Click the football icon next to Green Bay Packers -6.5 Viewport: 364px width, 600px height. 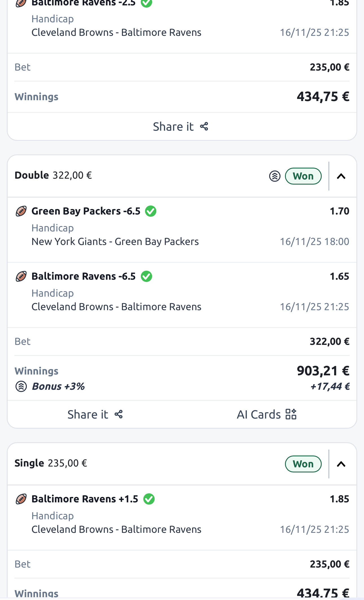pos(21,211)
